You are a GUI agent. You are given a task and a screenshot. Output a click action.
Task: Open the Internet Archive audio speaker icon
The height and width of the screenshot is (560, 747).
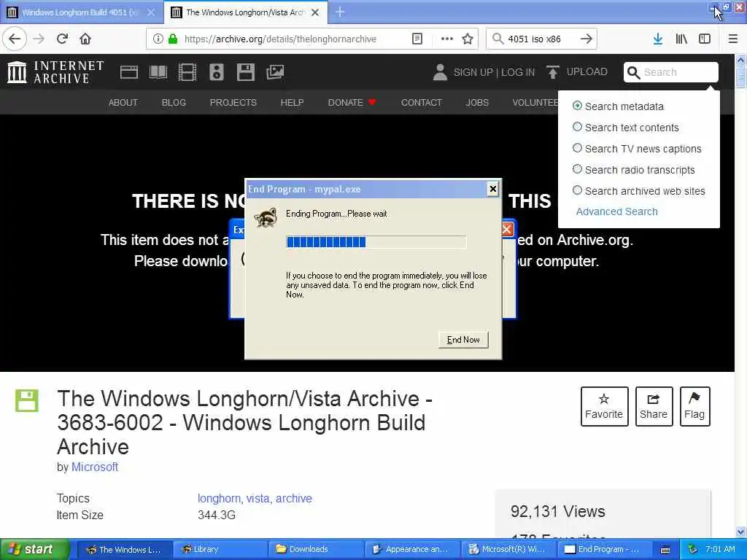[216, 72]
